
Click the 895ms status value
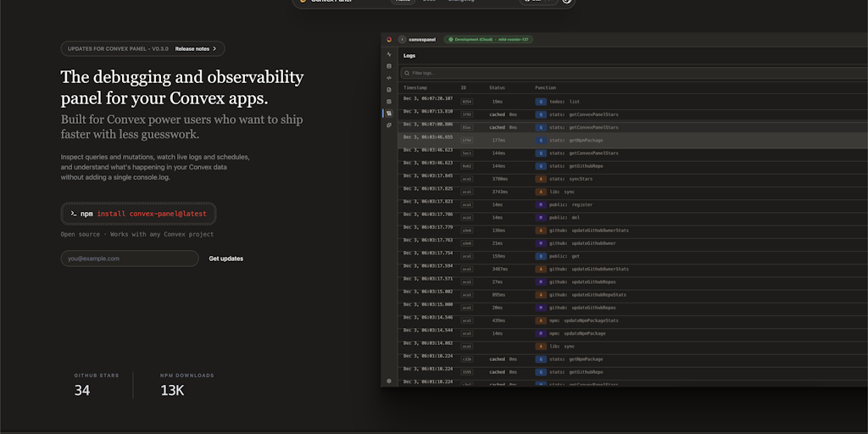(x=498, y=294)
